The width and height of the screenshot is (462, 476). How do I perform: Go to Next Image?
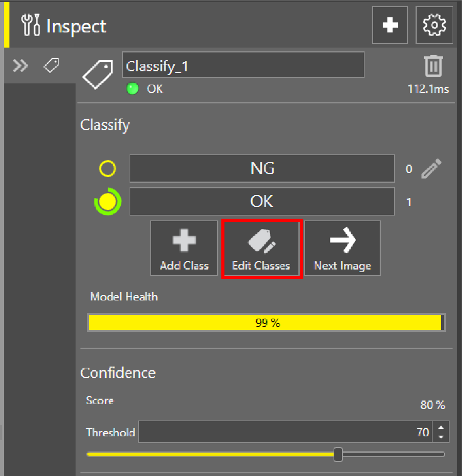342,248
